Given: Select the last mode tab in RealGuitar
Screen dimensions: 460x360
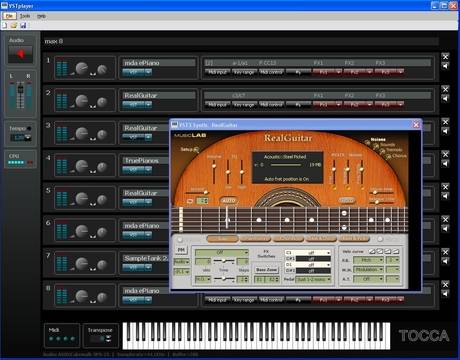Looking at the screenshot, I should pos(354,239).
